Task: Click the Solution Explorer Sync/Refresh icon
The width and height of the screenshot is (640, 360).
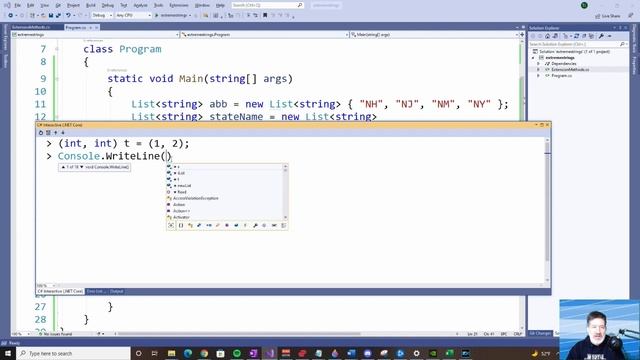Action: pos(576,36)
